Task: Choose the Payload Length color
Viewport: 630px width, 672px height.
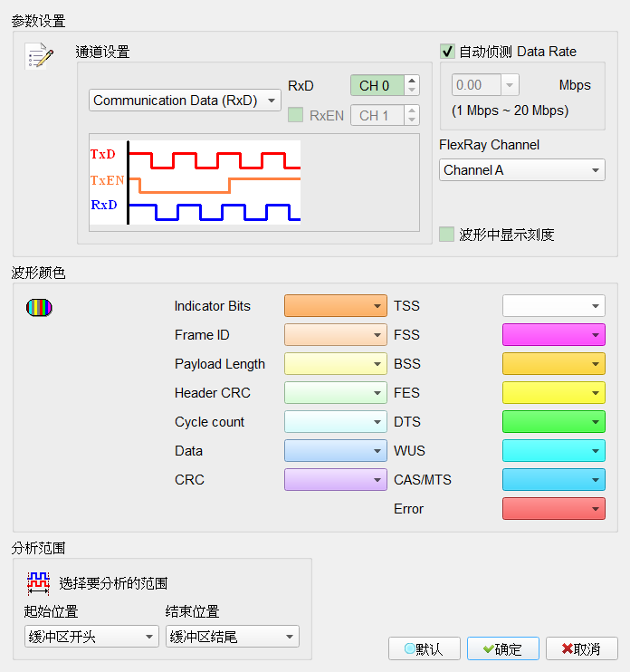Action: pyautogui.click(x=336, y=364)
